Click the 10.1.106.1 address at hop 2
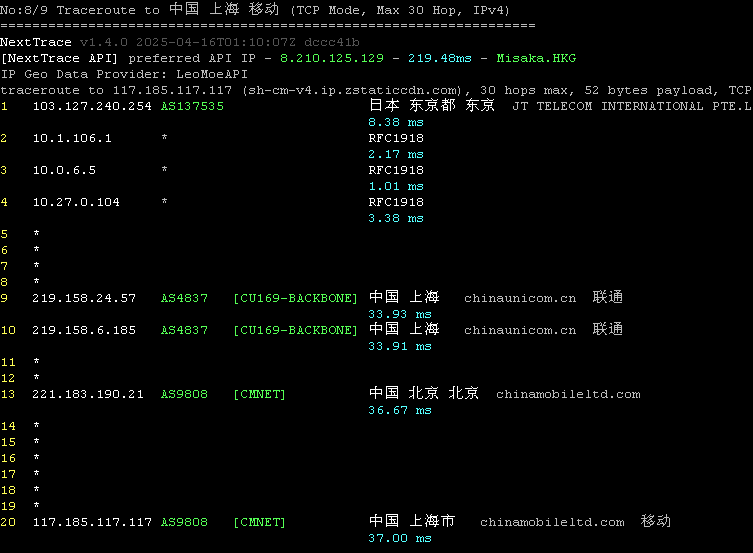Viewport: 753px width, 553px height. [72, 138]
